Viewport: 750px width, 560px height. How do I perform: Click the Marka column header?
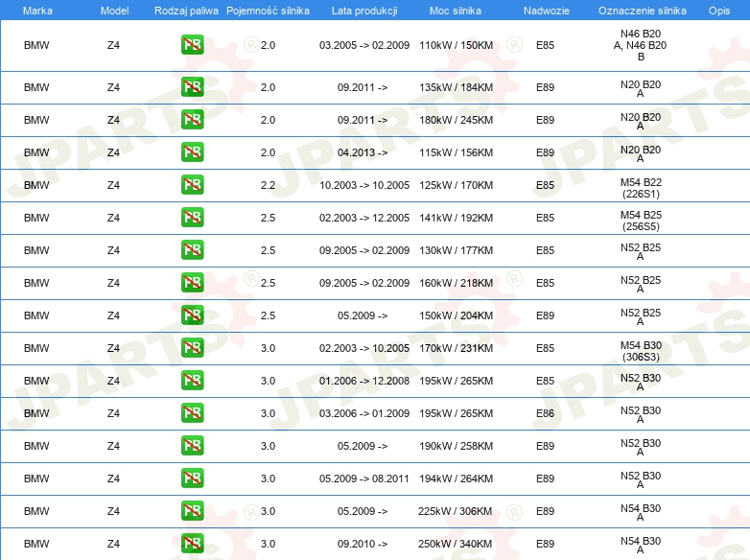tap(37, 11)
